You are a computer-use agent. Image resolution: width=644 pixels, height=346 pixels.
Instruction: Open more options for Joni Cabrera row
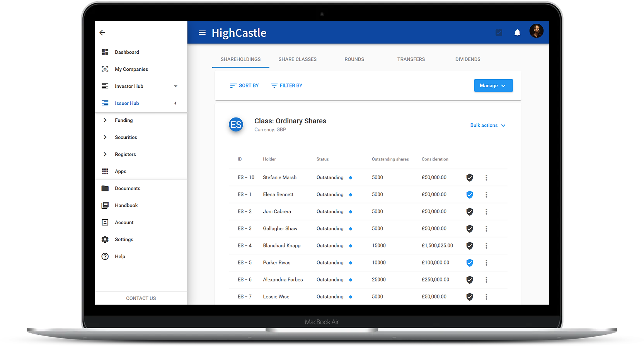(x=486, y=211)
